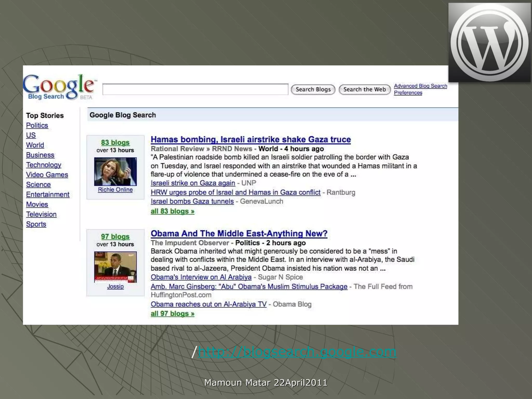Open the Movies category link

[37, 204]
